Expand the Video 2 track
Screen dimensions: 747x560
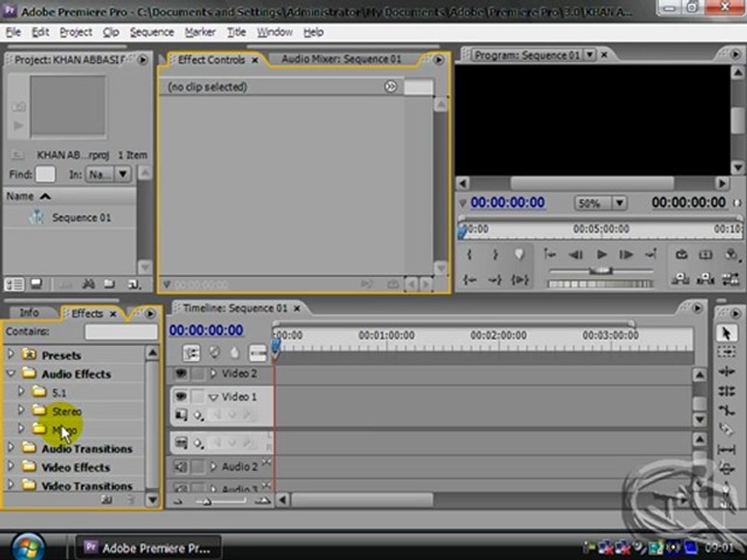(213, 373)
